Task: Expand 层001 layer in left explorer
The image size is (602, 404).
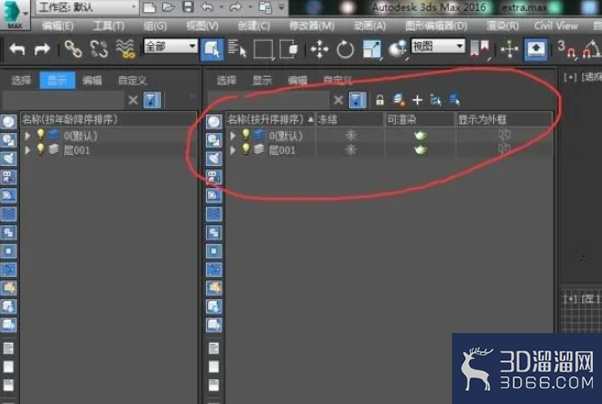Action: click(28, 150)
